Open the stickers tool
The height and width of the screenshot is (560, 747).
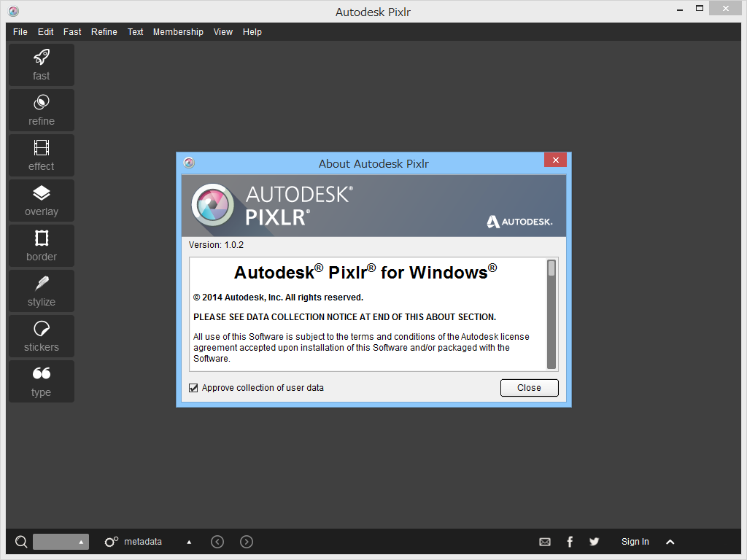42,336
